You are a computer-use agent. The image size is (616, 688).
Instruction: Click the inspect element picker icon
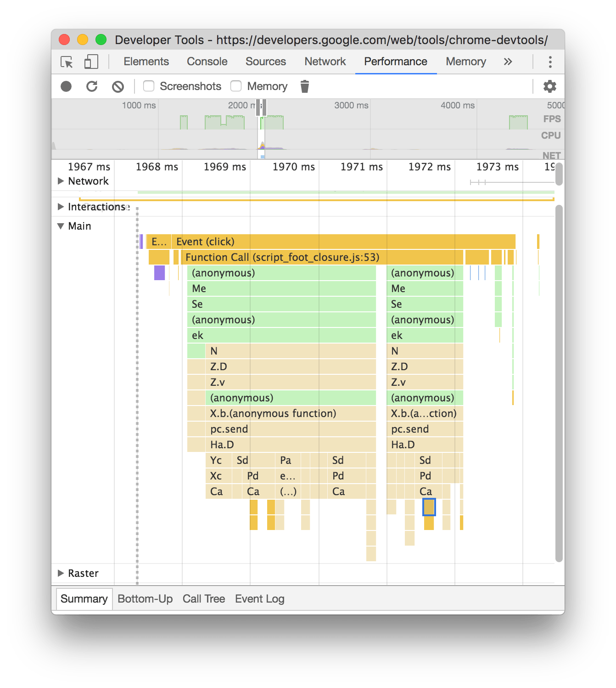67,62
